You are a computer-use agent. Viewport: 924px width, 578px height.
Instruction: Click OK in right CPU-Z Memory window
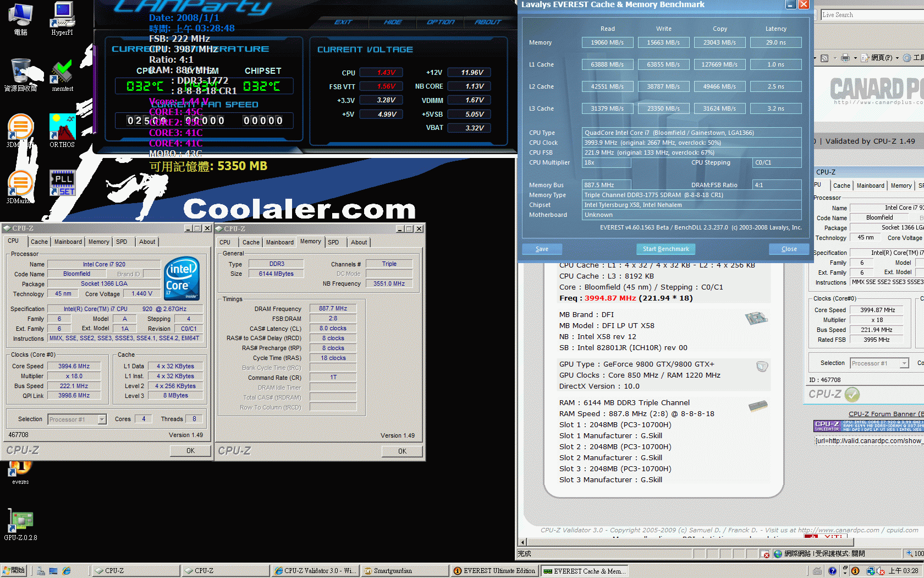[x=402, y=451]
